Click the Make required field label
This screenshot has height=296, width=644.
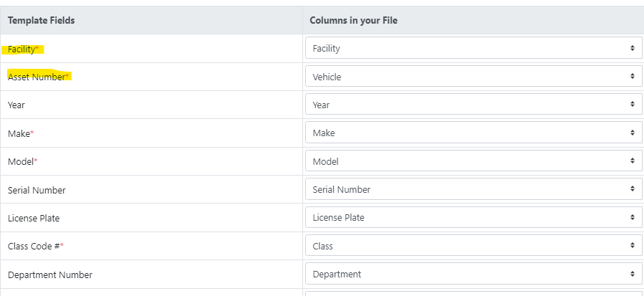21,133
